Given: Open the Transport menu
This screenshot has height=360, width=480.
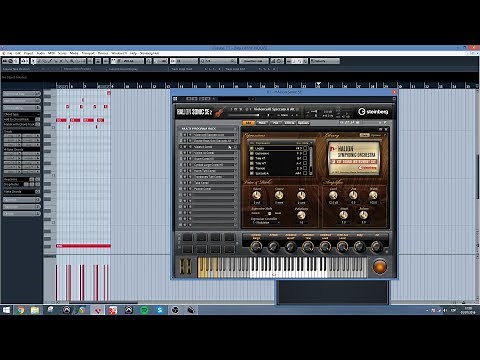Looking at the screenshot, I should (88, 53).
